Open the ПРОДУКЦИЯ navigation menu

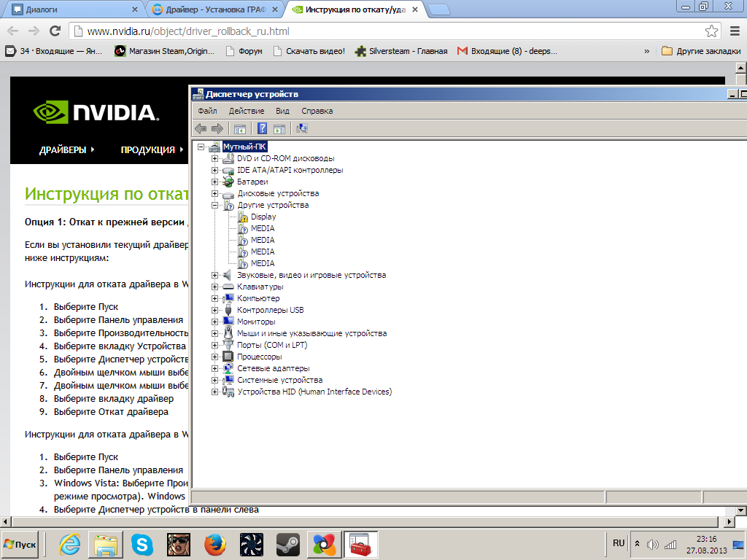pyautogui.click(x=152, y=149)
